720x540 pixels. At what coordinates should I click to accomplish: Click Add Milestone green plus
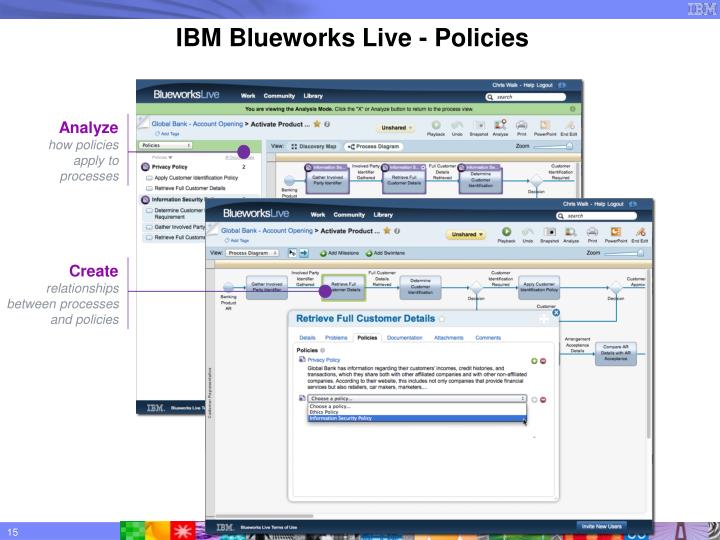[323, 253]
